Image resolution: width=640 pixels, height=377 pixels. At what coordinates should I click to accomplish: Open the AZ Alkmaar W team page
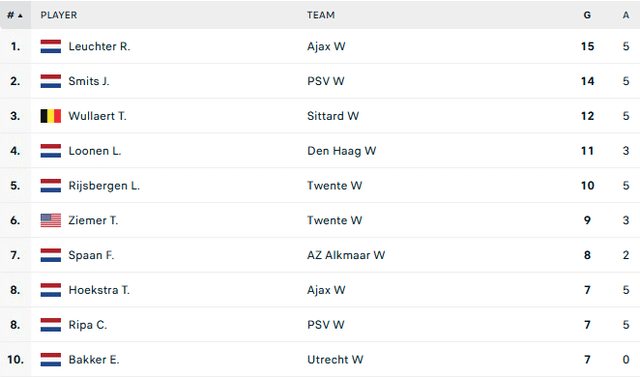click(346, 255)
